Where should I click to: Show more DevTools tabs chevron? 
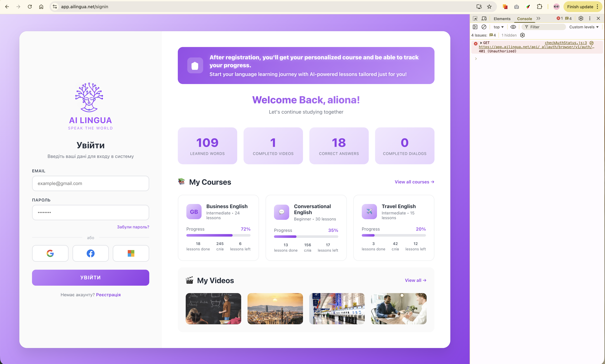(x=538, y=18)
